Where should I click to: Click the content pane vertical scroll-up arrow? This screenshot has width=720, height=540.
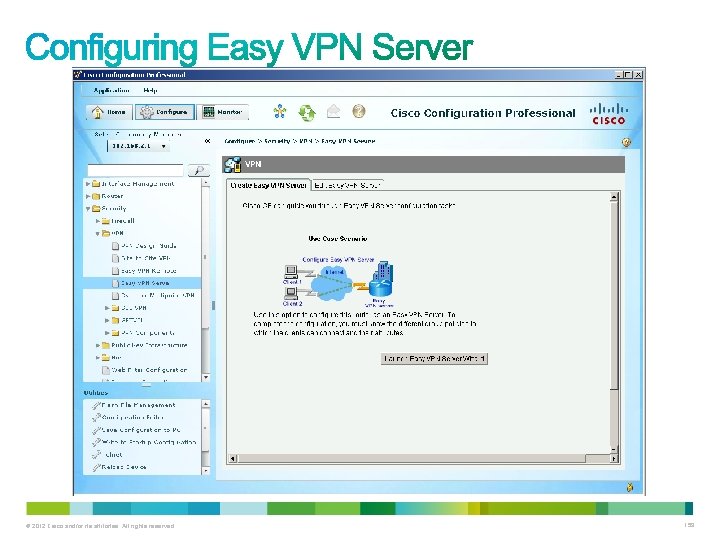click(x=614, y=197)
